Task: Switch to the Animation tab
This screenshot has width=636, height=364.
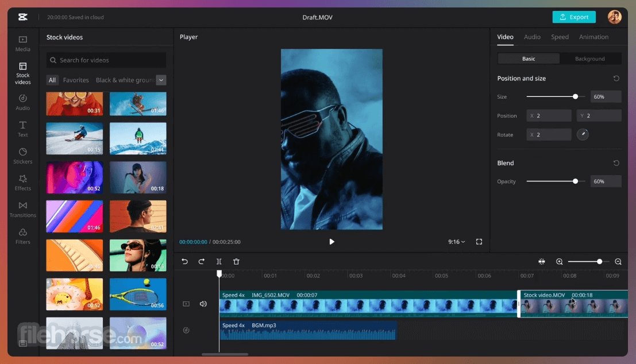Action: 593,37
